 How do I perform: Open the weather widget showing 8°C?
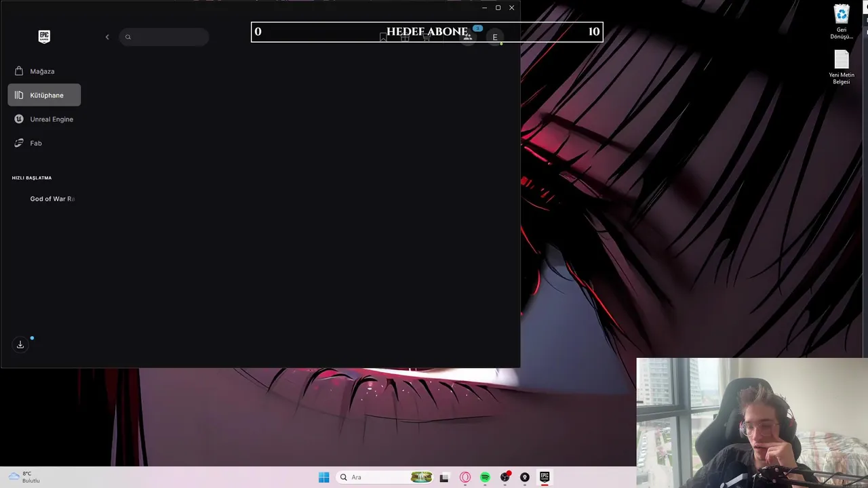click(x=24, y=477)
